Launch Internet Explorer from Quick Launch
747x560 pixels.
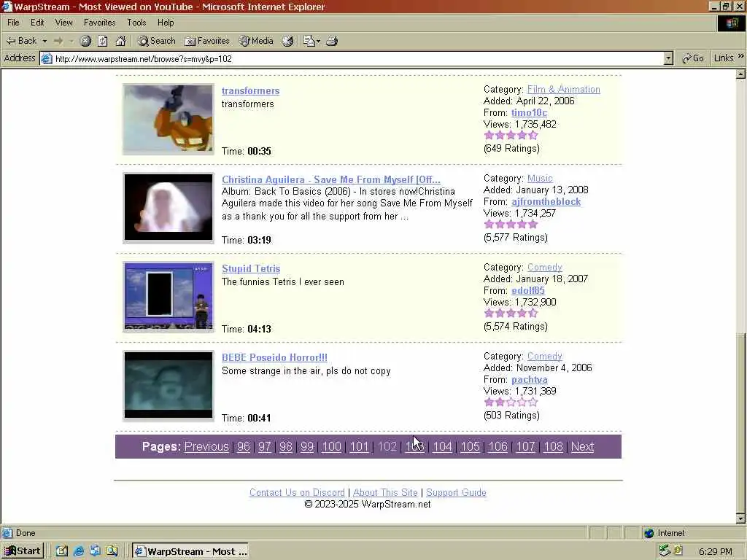[x=79, y=551]
